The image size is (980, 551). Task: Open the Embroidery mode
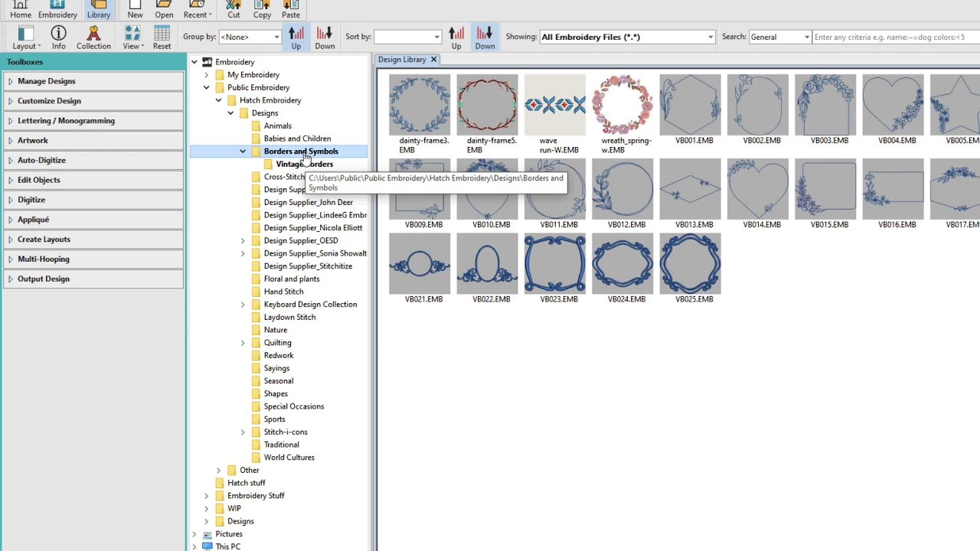click(57, 10)
